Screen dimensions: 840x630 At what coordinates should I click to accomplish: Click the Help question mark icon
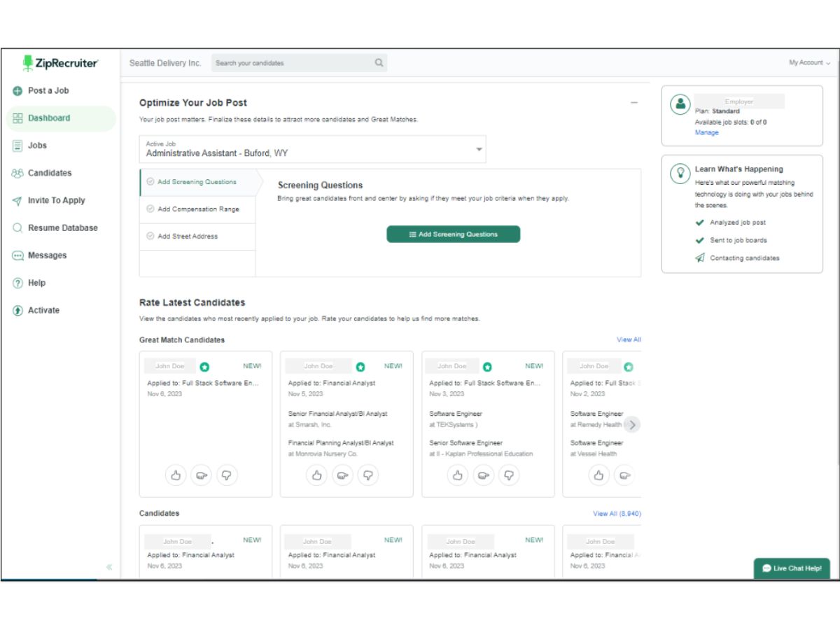pyautogui.click(x=17, y=283)
